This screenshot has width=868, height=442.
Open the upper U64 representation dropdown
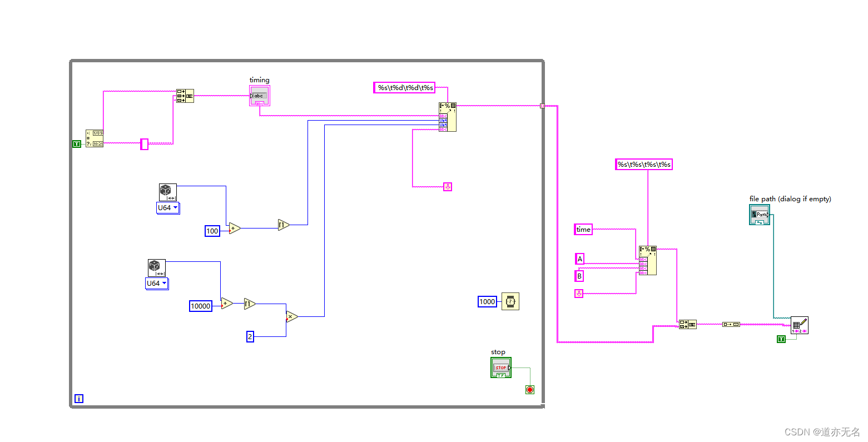(x=168, y=208)
